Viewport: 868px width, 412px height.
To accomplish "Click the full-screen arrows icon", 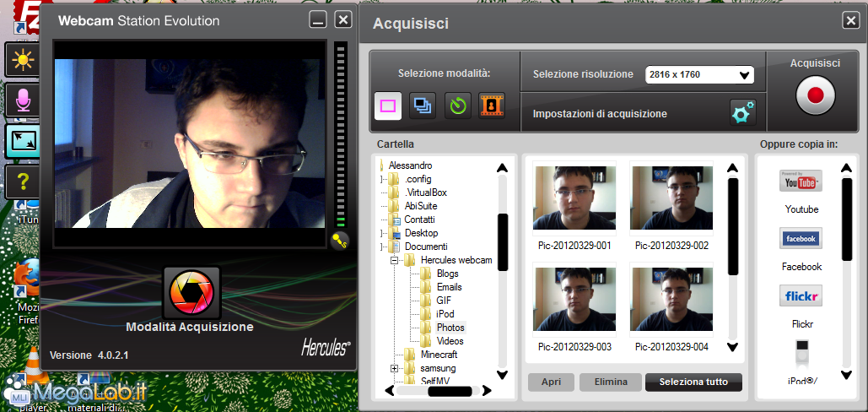I will (x=21, y=141).
